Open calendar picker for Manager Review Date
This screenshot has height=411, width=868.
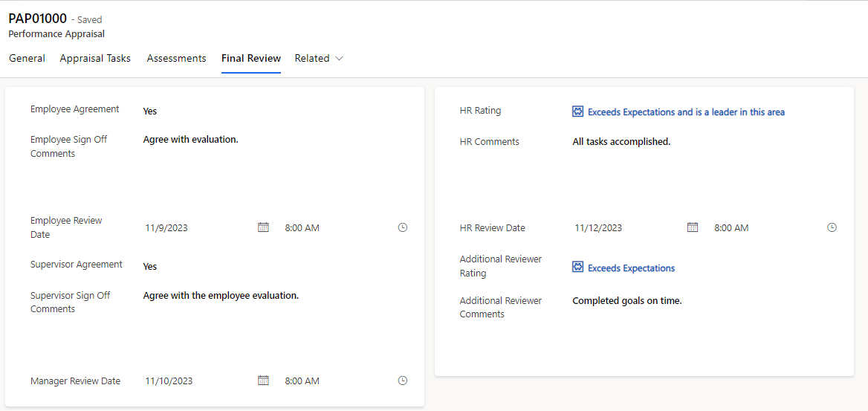264,381
